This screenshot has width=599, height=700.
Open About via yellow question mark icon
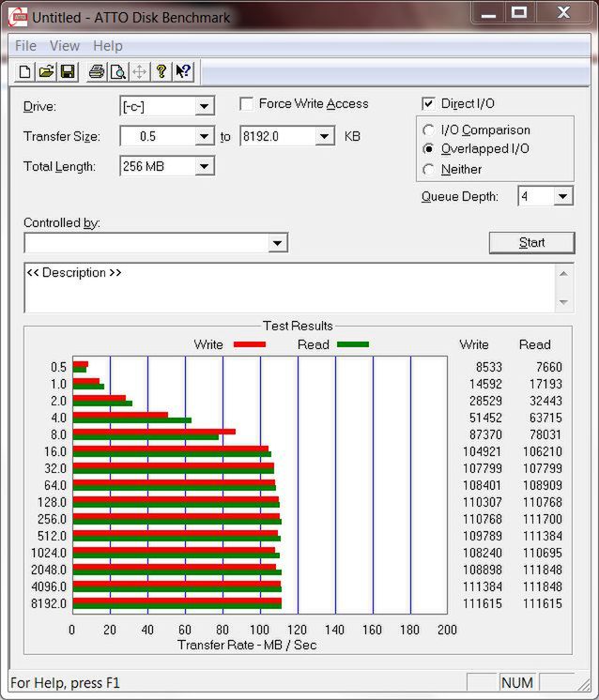(x=161, y=71)
